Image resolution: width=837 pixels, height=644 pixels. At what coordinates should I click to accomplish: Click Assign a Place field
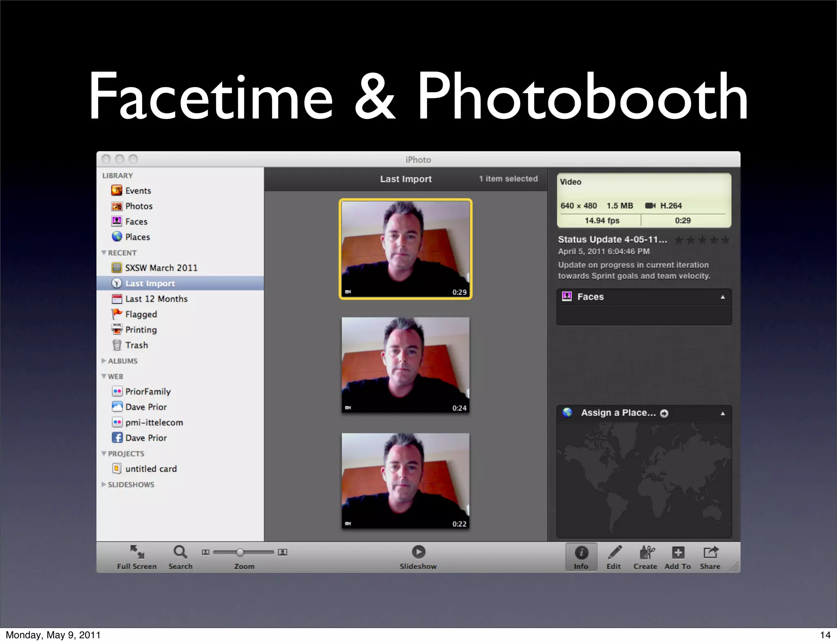point(618,413)
